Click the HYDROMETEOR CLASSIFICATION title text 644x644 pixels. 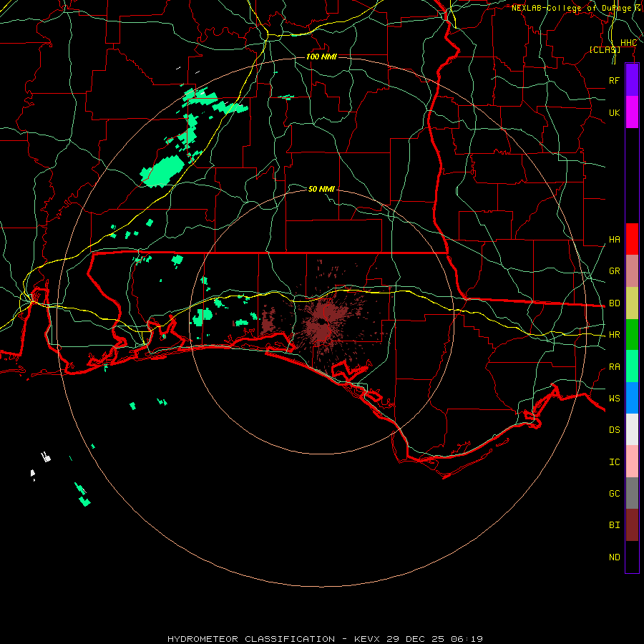(x=251, y=639)
